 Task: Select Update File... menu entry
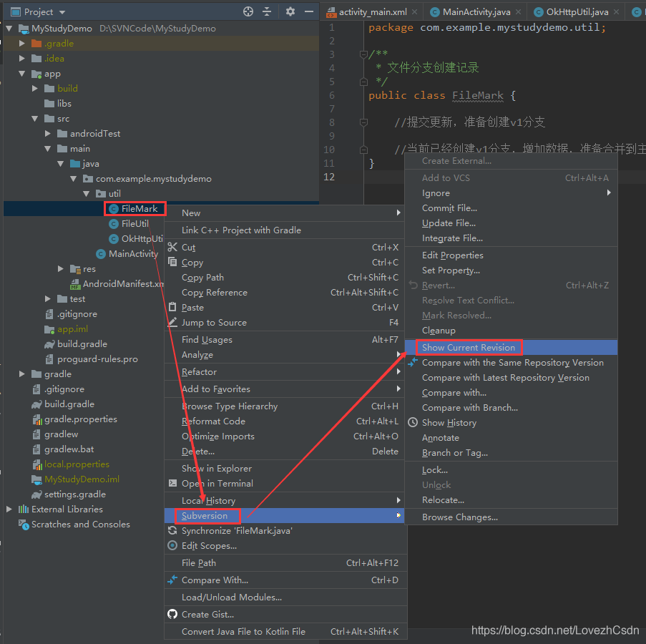coord(511,223)
